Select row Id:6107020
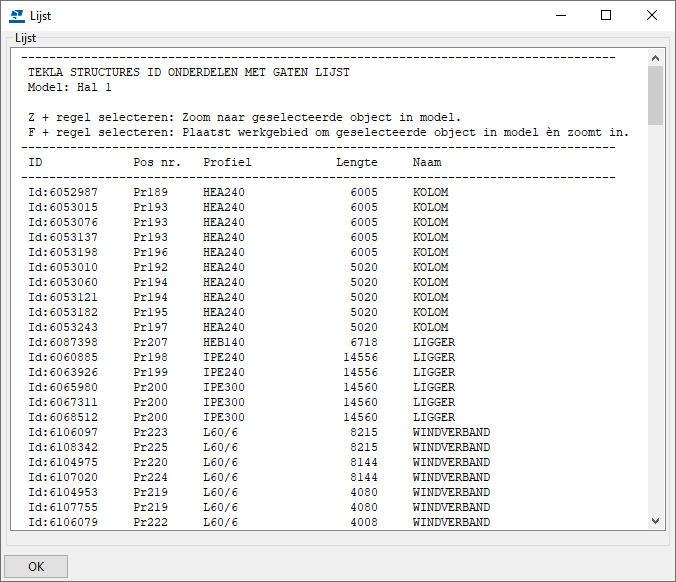 point(260,477)
